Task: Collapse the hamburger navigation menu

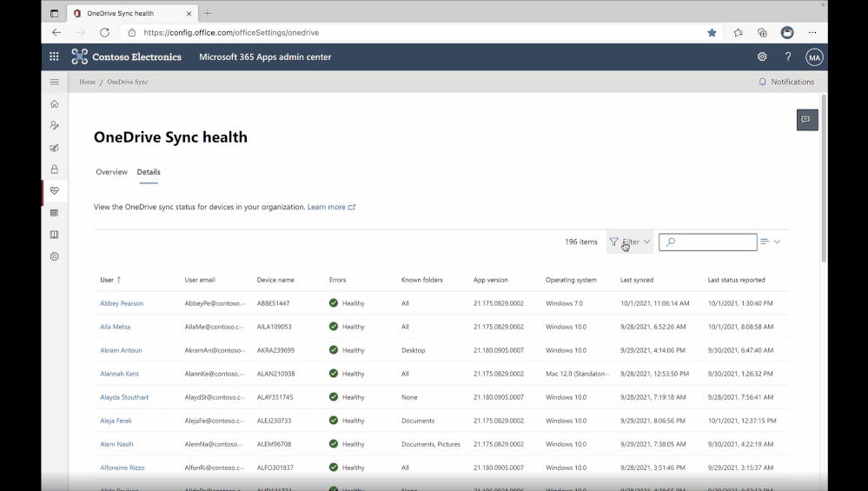Action: coord(55,82)
